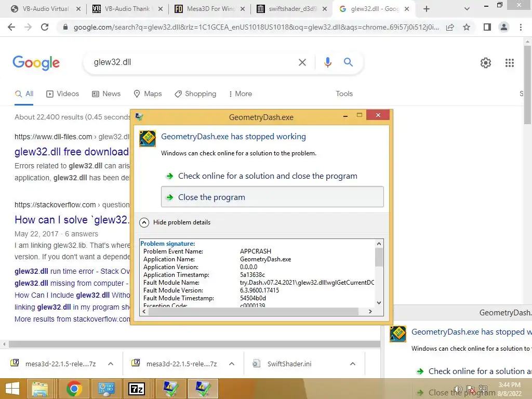This screenshot has height=399, width=532.
Task: Click down arrow of problem details scrollbar
Action: pos(379,303)
